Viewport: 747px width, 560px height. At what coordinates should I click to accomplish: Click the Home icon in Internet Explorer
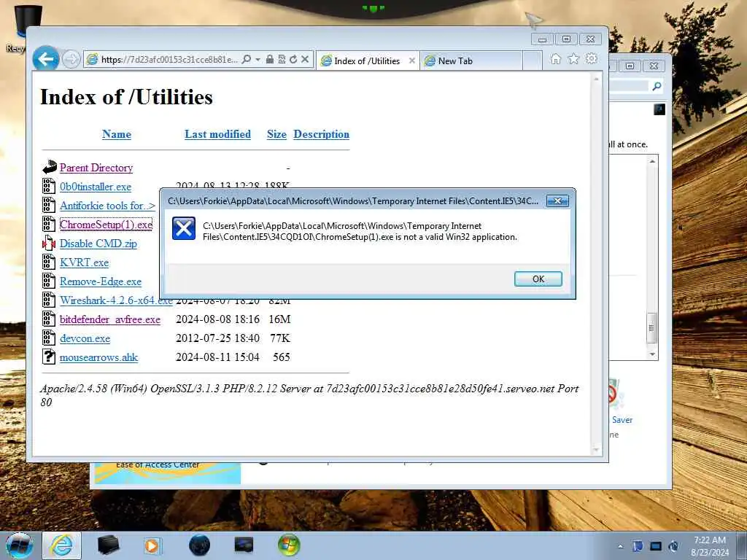[555, 59]
